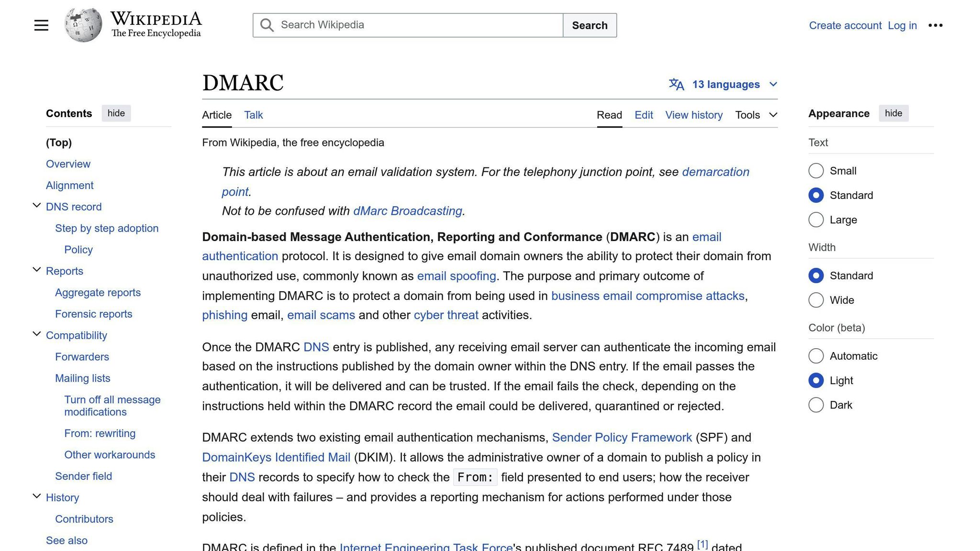Image resolution: width=980 pixels, height=551 pixels.
Task: Collapse the DNS record section
Action: (37, 205)
